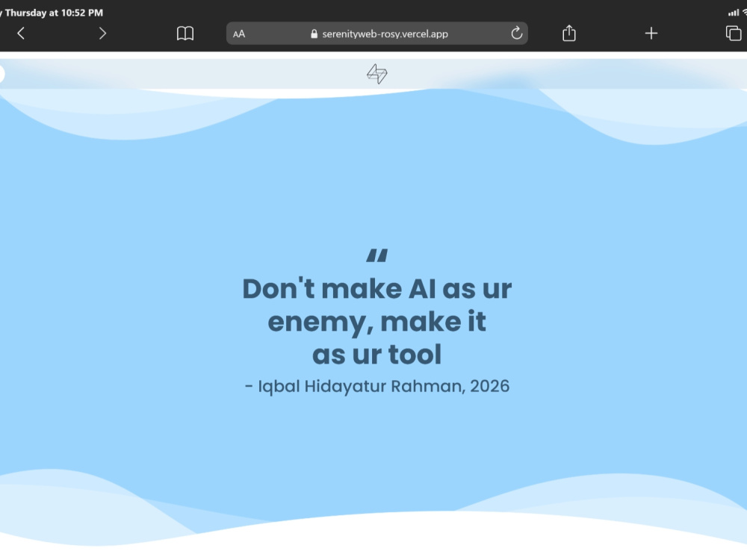The image size is (747, 560).
Task: Click the padlock icon in address bar
Action: tap(314, 34)
